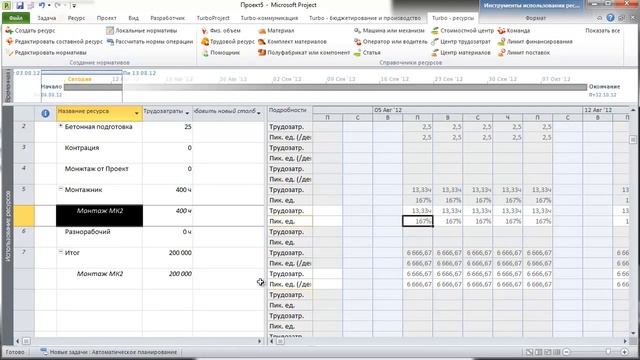Click Машина или механизм icon

coord(358,31)
